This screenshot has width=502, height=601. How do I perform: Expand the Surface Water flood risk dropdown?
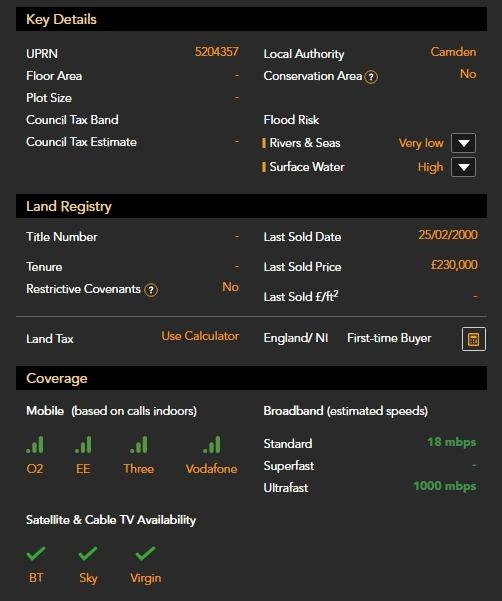click(463, 167)
